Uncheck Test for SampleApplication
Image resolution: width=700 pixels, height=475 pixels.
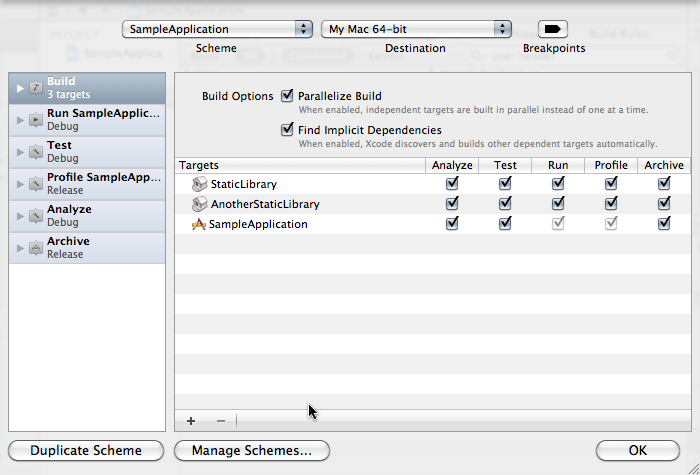(505, 223)
